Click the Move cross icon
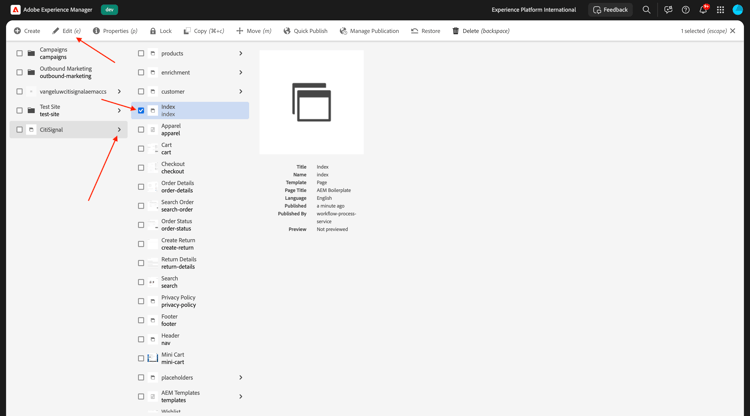Screen dimensions: 750x416 (240, 31)
